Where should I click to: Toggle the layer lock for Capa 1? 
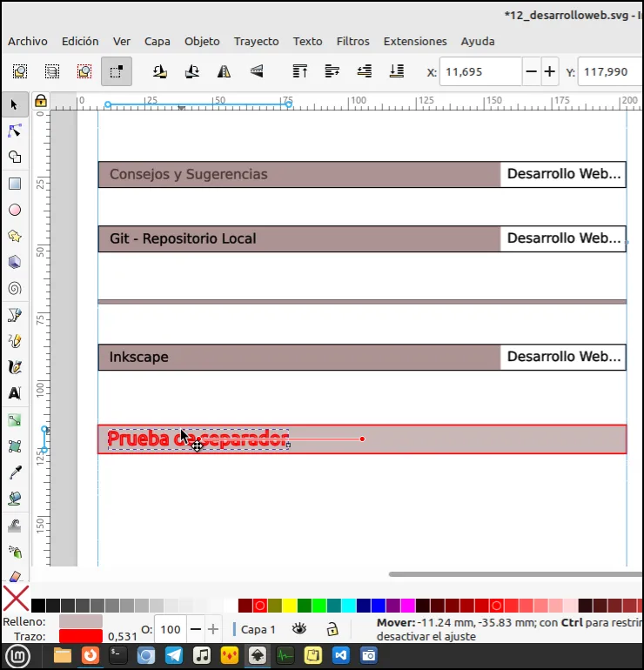click(x=332, y=629)
